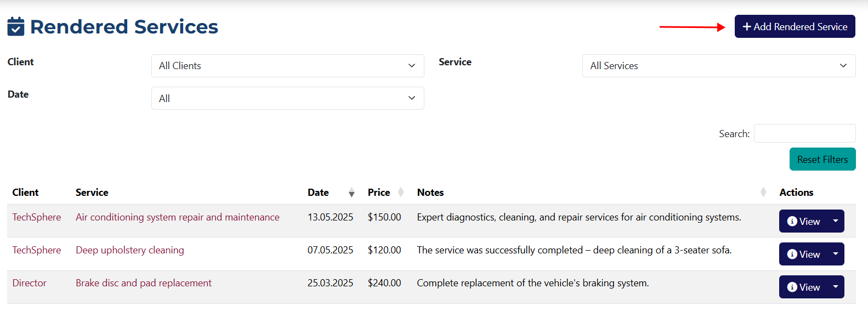Open TechSphere client in Deep upholstery row

point(37,250)
